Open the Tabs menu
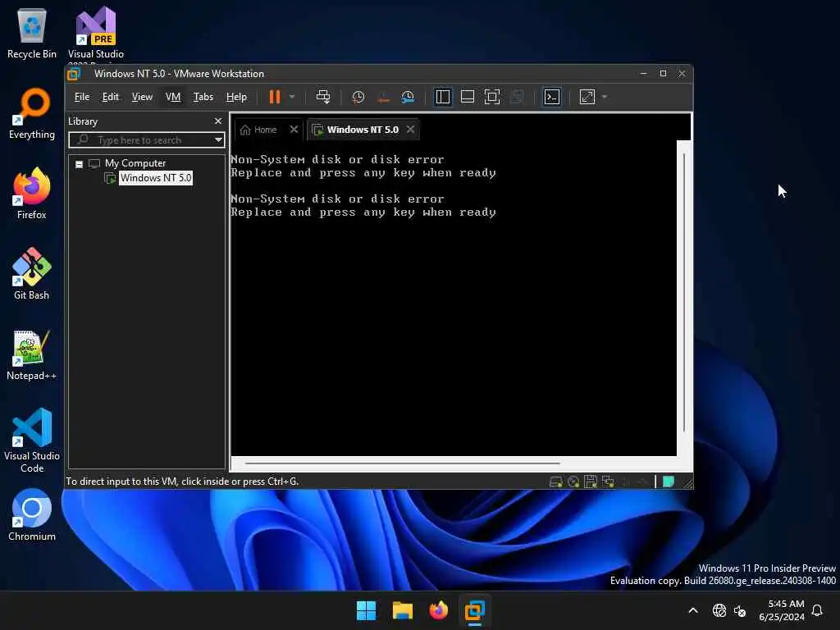Screen dimensions: 840x630 203,97
